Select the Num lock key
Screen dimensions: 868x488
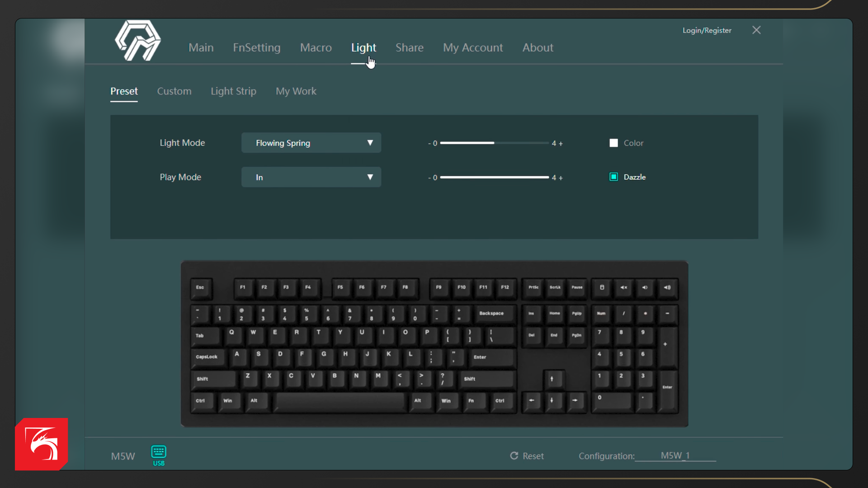coord(602,314)
